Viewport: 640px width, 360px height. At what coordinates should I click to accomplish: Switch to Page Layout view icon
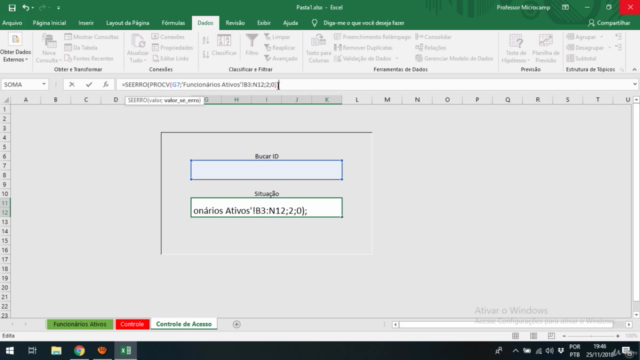click(533, 336)
